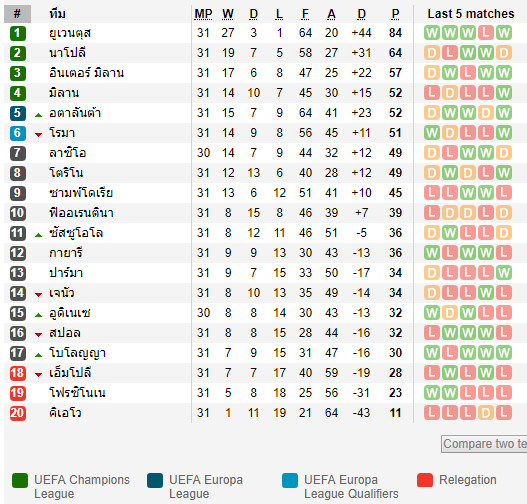527x504 pixels.
Task: Click the F goals-for column header
Action: 305,14
